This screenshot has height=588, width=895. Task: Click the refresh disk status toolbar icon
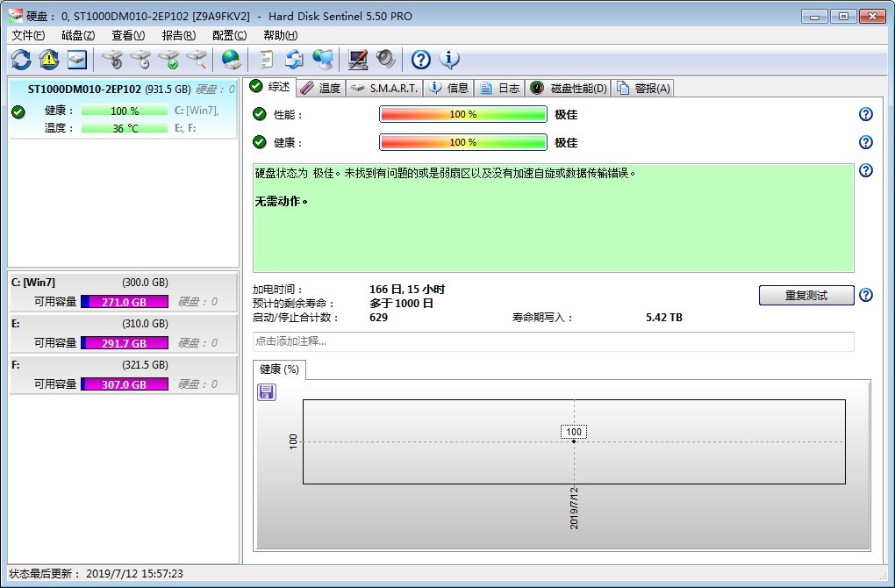coord(21,60)
